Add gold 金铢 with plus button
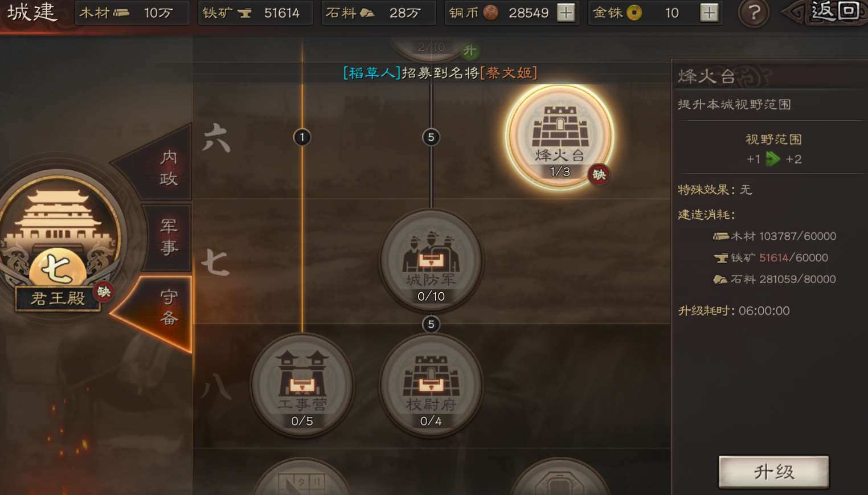Viewport: 868px width, 495px height. tap(709, 13)
